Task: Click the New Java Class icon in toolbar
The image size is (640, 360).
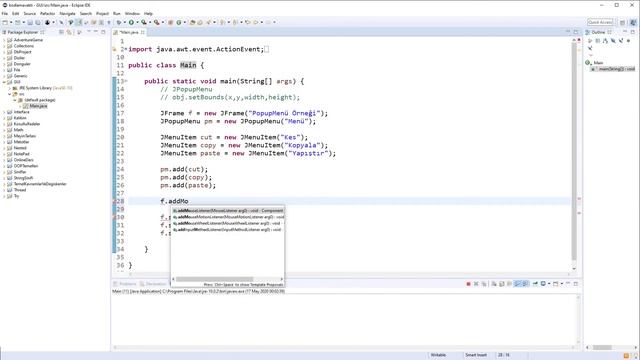Action: pos(178,22)
